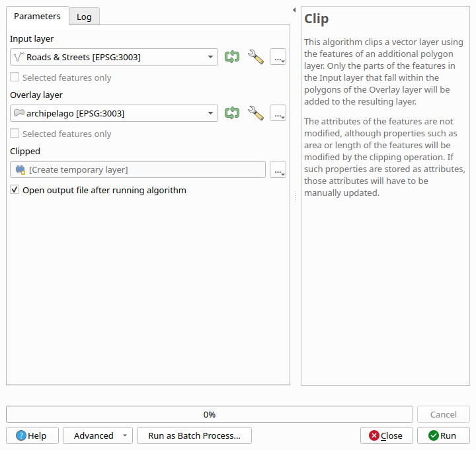The width and height of the screenshot is (476, 450).
Task: Click the Help button
Action: coord(32,435)
